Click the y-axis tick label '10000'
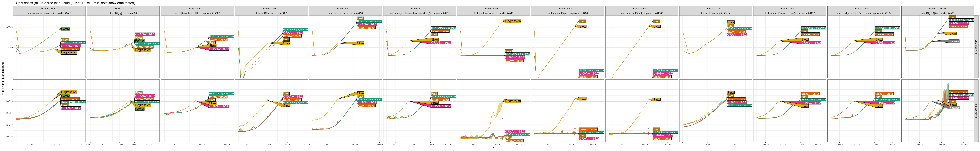This screenshot has height=151, width=980. pyautogui.click(x=8, y=27)
